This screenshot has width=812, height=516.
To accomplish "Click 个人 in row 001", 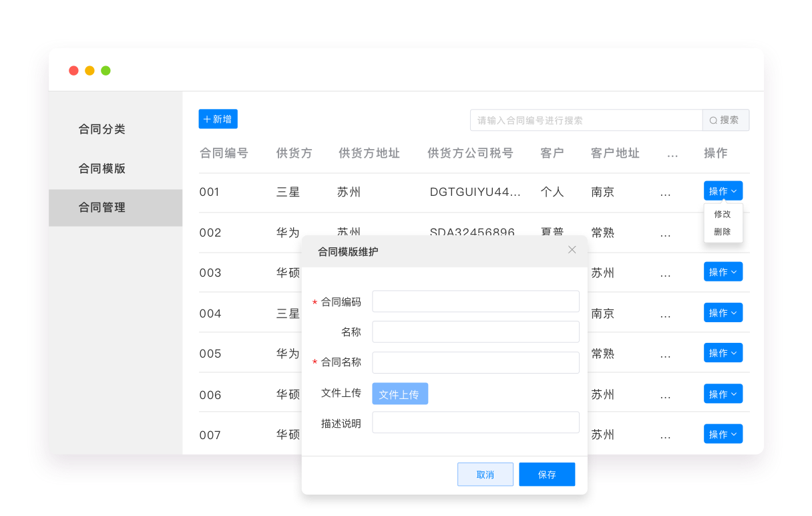I will point(552,192).
